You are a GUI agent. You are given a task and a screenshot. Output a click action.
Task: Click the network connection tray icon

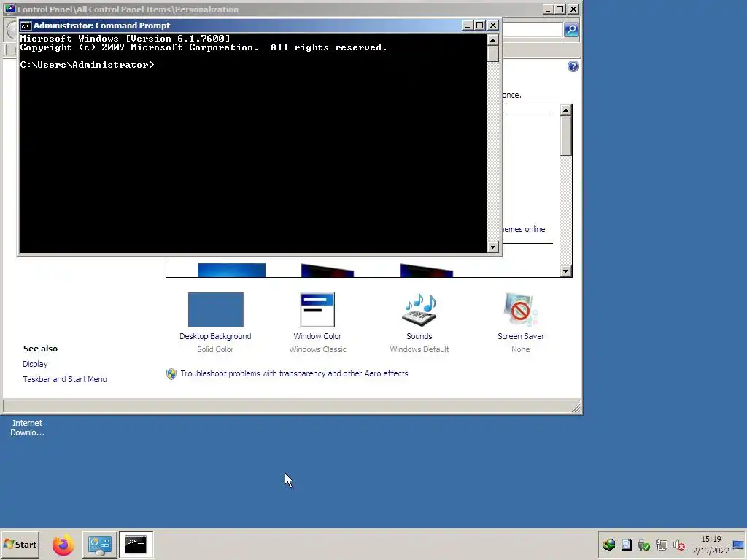[661, 545]
